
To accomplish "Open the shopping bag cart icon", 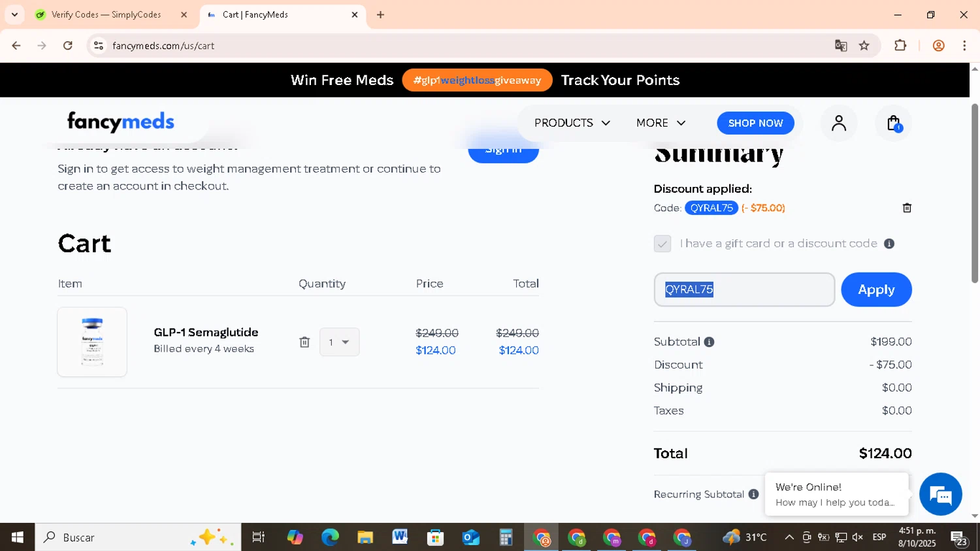I will 894,123.
